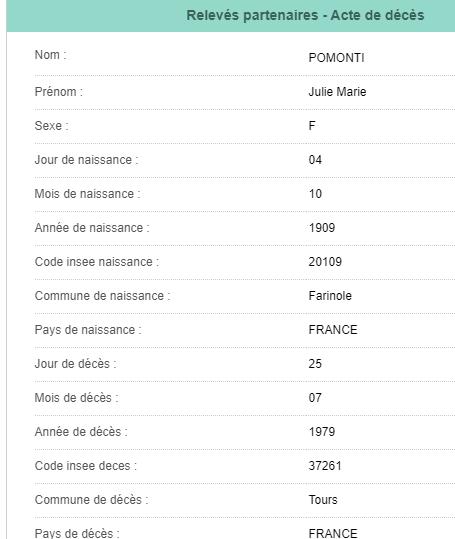
Task: Click the 'Relevés partenaires - Acte de décès' header
Action: pos(305,15)
